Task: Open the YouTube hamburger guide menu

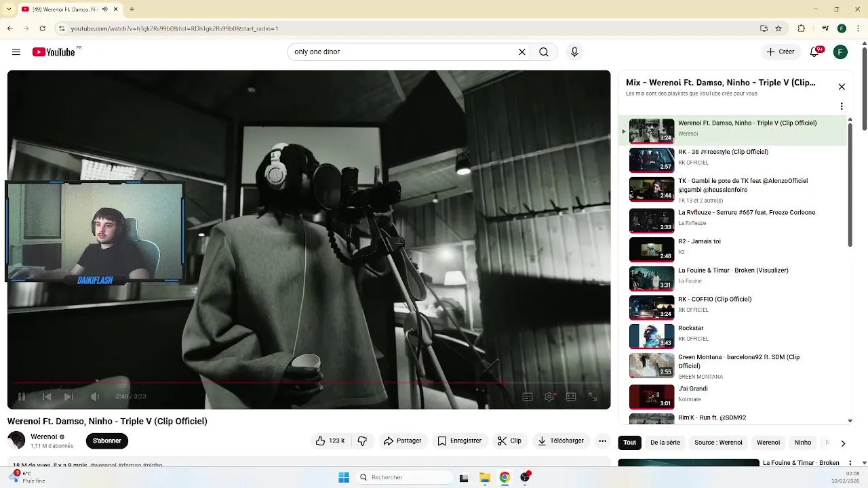Action: tap(16, 52)
